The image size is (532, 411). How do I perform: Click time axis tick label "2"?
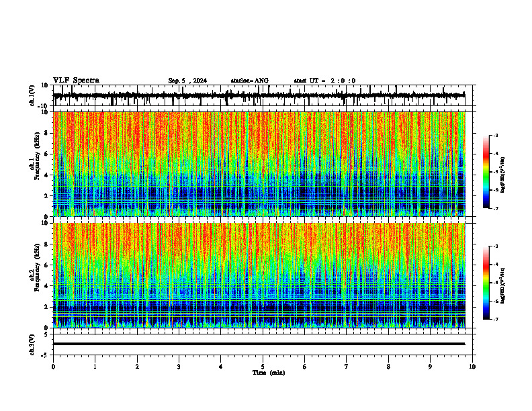coord(137,367)
